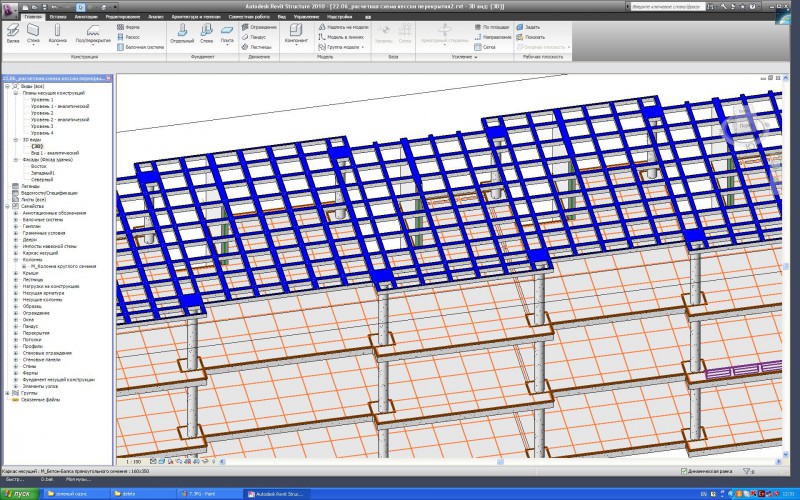The image size is (800, 500).
Task: Open the 1:100 view scale selector
Action: [131, 460]
